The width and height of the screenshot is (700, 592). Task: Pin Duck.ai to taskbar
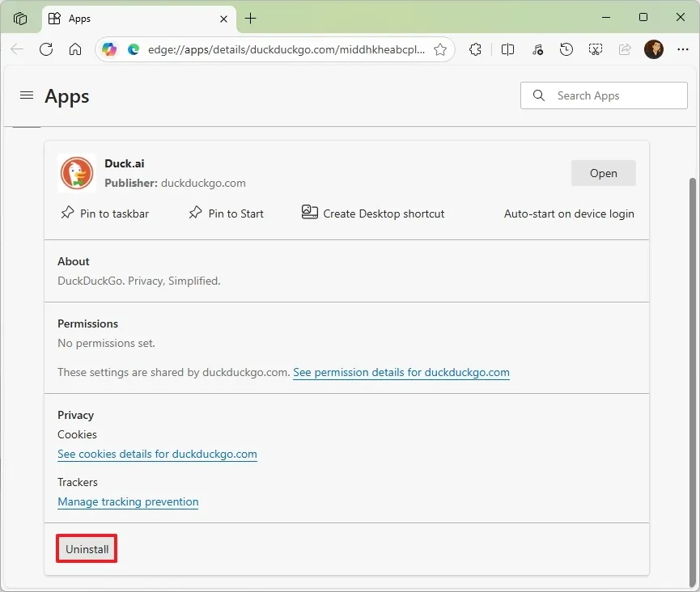point(105,214)
